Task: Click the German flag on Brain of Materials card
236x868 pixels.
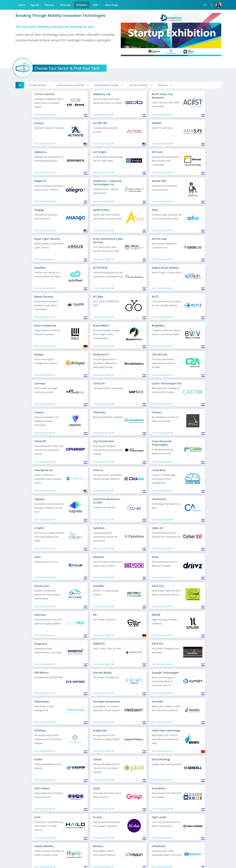Action: tap(86, 346)
